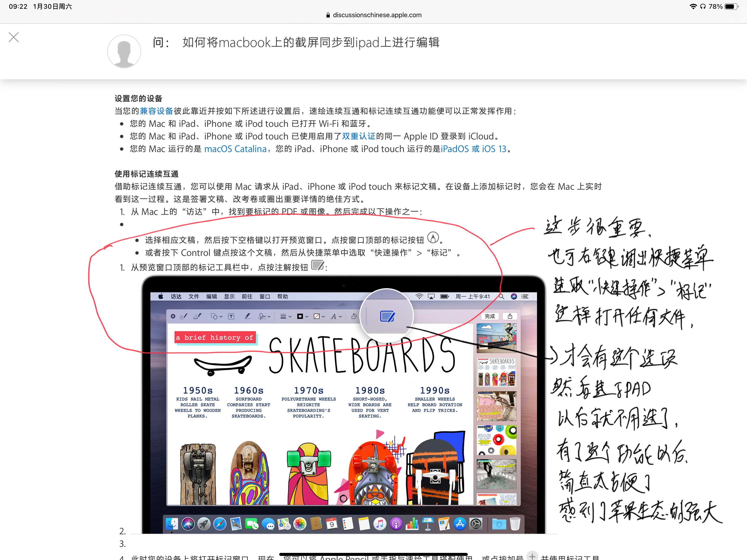The height and width of the screenshot is (560, 747).
Task: Open the 前往 menu in menu bar
Action: (247, 297)
